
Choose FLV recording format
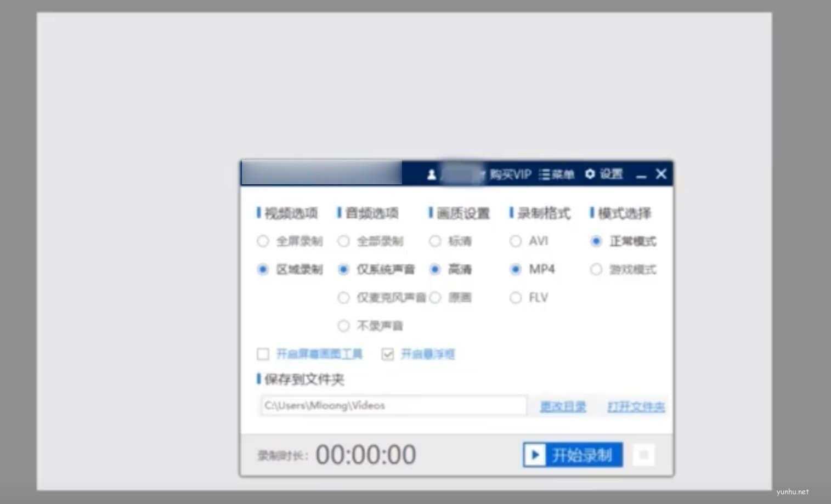pyautogui.click(x=516, y=297)
